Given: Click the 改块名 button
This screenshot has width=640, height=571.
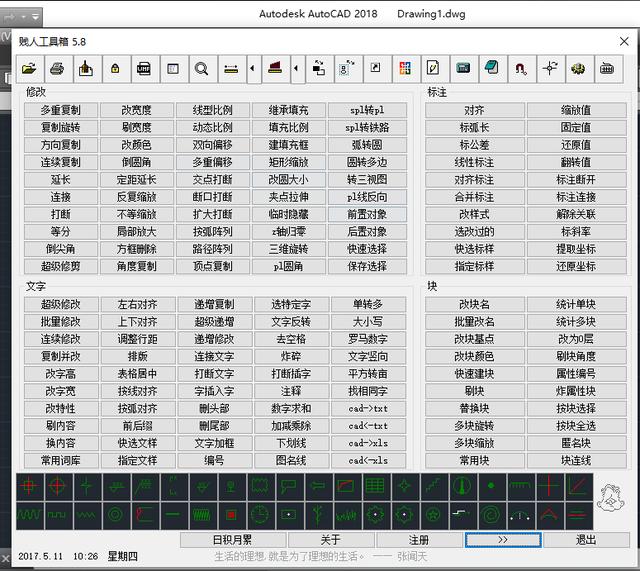Looking at the screenshot, I should click(475, 304).
